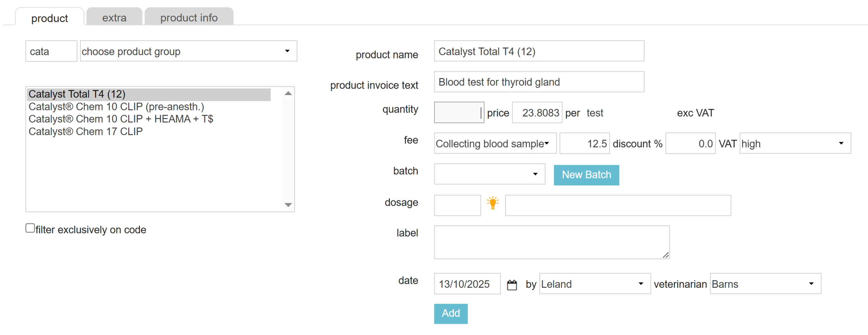Open the Collecting blood sample fee dropdown
The height and width of the screenshot is (335, 868).
[495, 144]
